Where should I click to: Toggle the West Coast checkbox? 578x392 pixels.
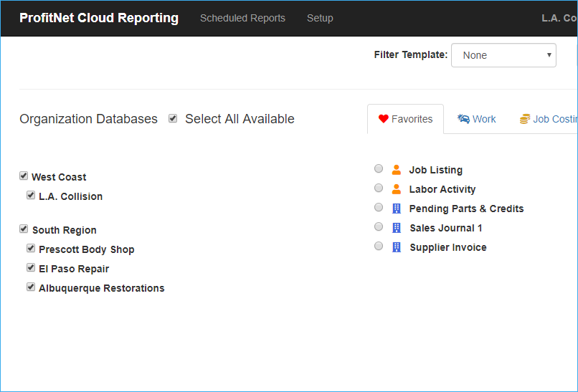tap(24, 176)
